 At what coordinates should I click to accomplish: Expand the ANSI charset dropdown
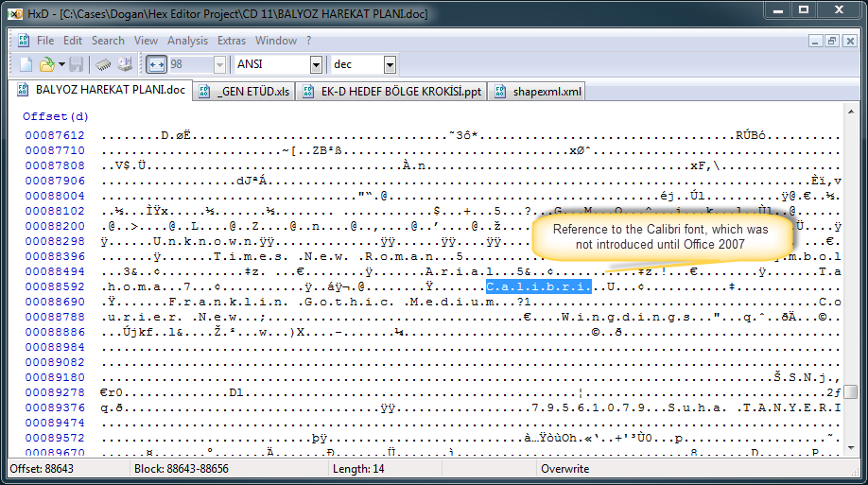pos(316,64)
